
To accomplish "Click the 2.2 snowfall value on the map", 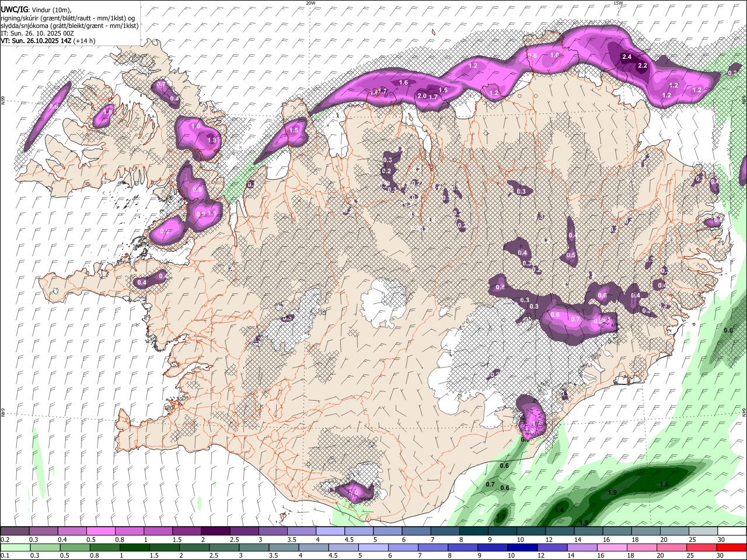I will pyautogui.click(x=643, y=65).
